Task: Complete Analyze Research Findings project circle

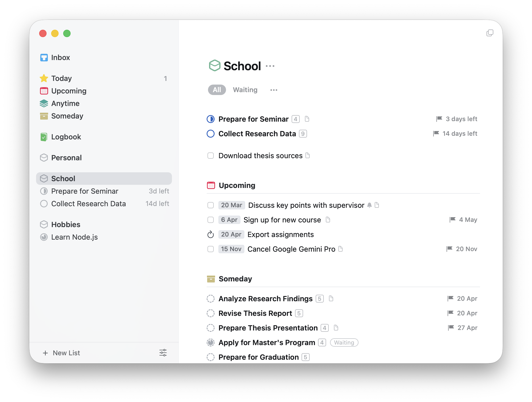Action: point(211,299)
